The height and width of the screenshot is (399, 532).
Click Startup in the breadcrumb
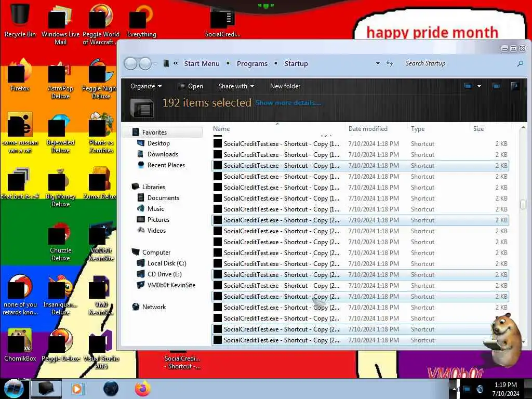(x=296, y=63)
